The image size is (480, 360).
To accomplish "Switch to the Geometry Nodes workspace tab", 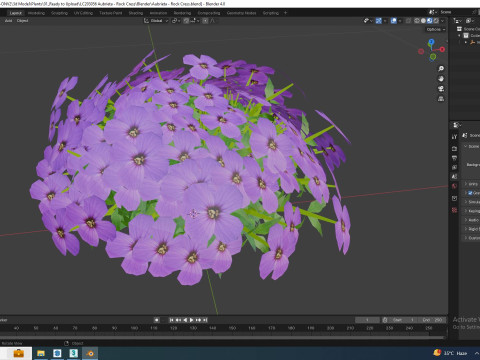I will click(241, 13).
